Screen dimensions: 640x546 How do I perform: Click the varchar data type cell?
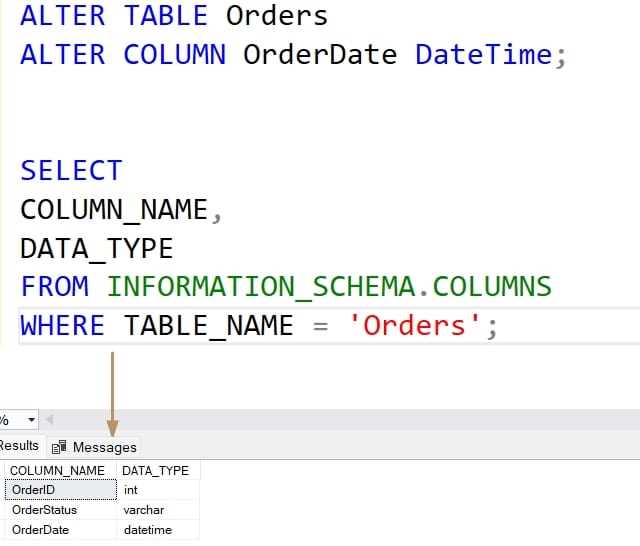click(x=158, y=510)
